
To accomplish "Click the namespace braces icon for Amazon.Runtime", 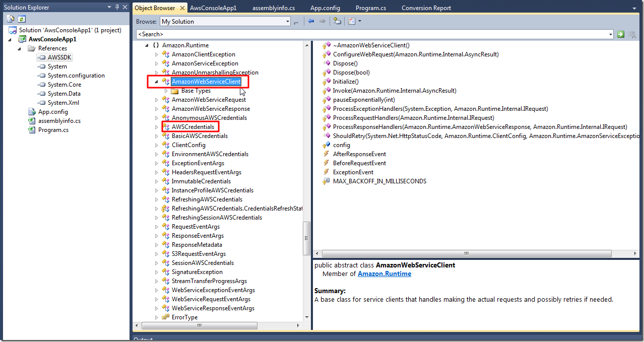I will 156,45.
